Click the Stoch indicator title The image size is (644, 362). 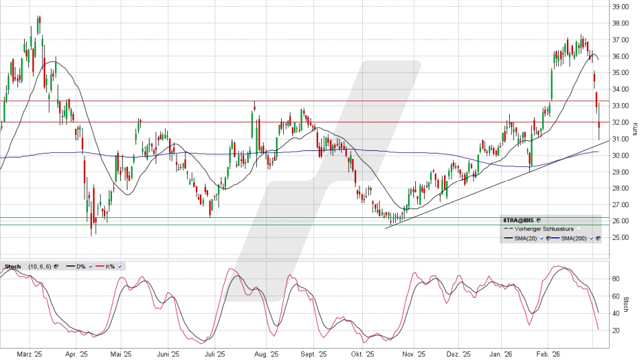pos(12,266)
